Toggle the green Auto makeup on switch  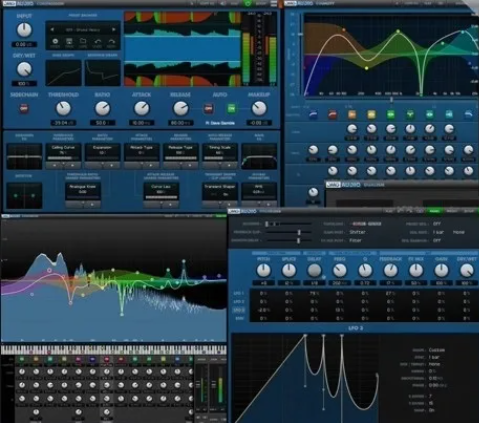click(x=231, y=108)
